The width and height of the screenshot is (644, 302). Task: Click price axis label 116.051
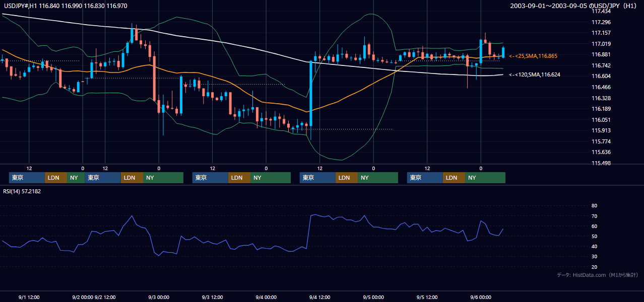[601, 120]
